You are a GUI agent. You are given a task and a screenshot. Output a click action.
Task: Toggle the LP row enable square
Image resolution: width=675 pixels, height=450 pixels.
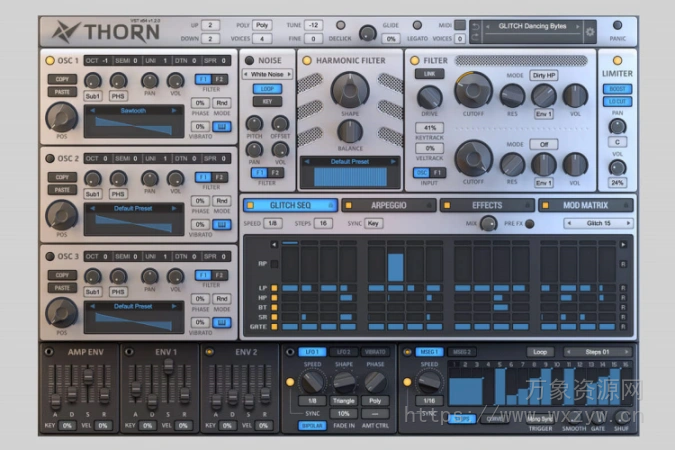tap(274, 288)
